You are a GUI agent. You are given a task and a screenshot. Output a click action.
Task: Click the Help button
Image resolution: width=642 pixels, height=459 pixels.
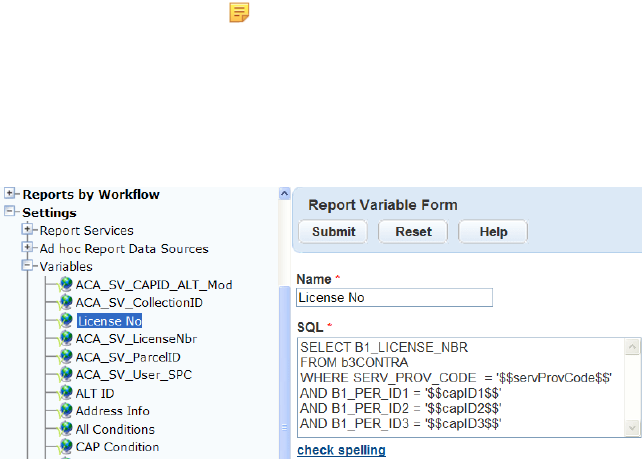pyautogui.click(x=493, y=232)
